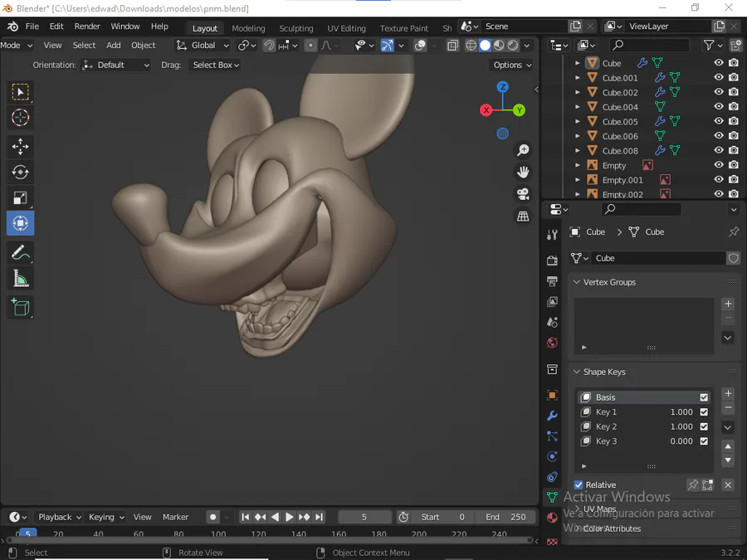747x560 pixels.
Task: Click the Key 3 value 0.000 slider
Action: (x=681, y=441)
